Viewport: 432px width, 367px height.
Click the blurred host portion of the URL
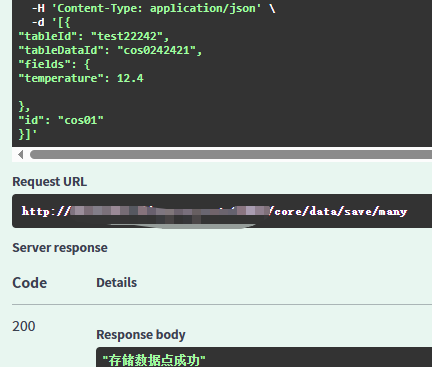[170, 211]
